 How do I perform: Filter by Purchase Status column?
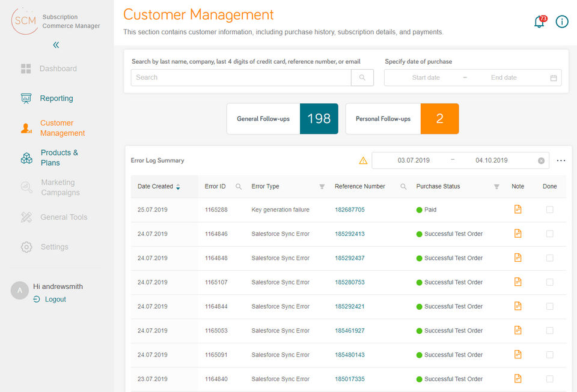click(x=496, y=187)
